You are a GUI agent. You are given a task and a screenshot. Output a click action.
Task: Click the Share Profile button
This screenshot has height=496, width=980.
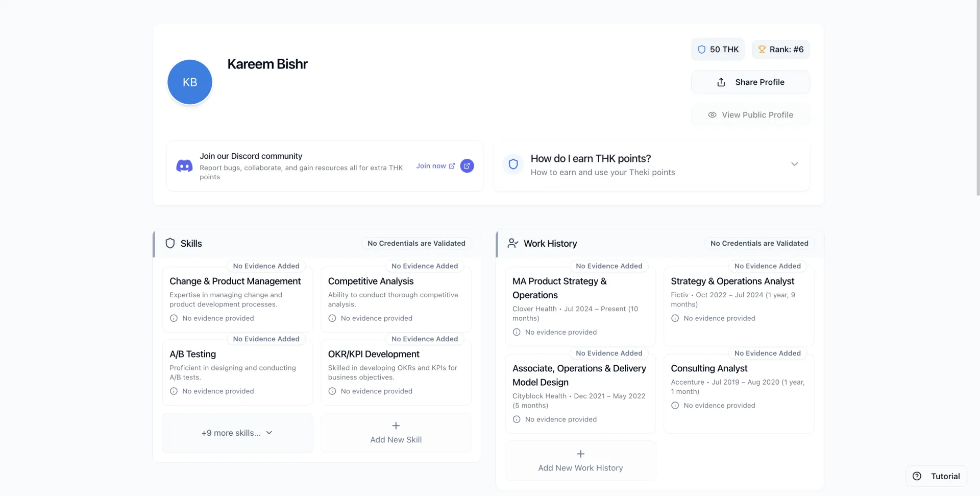750,82
